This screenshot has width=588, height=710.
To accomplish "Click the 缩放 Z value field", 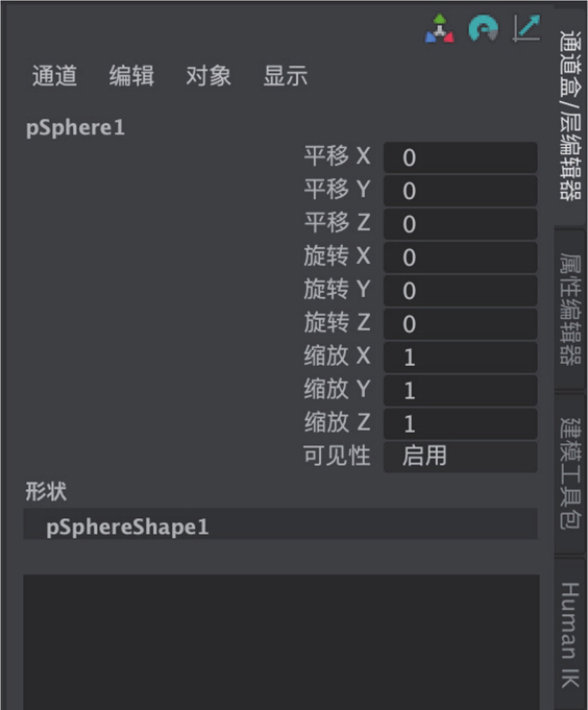I will 460,424.
